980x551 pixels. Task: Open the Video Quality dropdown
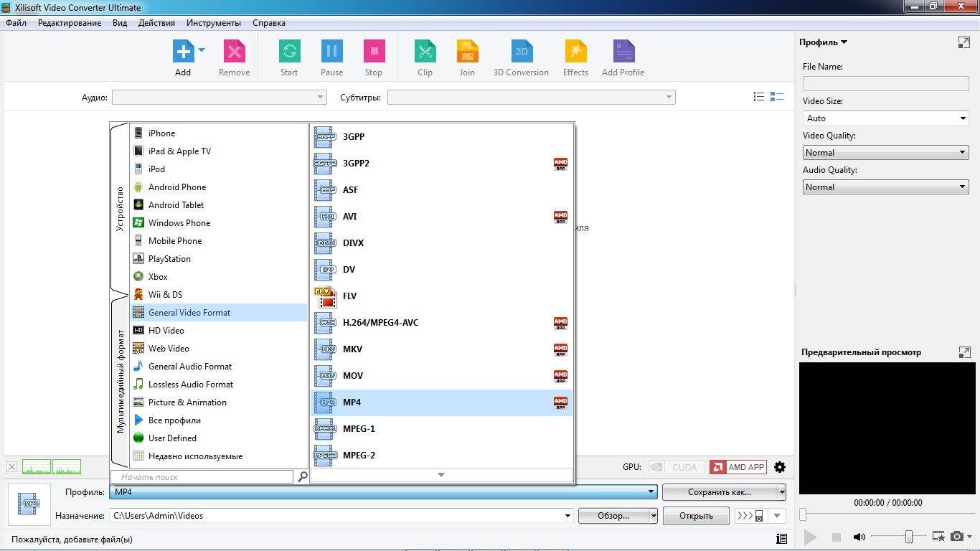pyautogui.click(x=886, y=153)
